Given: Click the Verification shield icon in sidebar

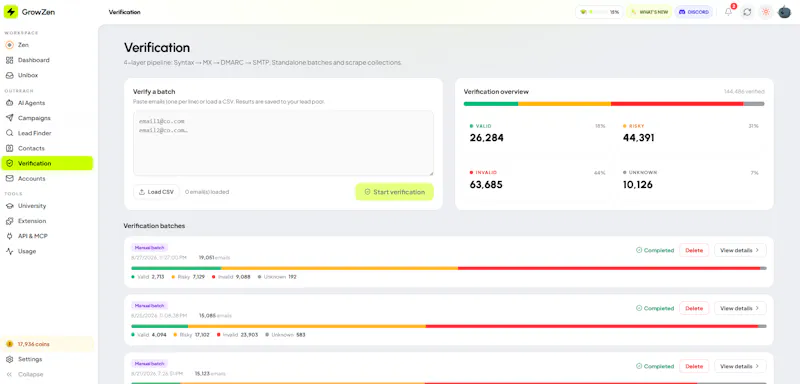Looking at the screenshot, I should [x=9, y=163].
